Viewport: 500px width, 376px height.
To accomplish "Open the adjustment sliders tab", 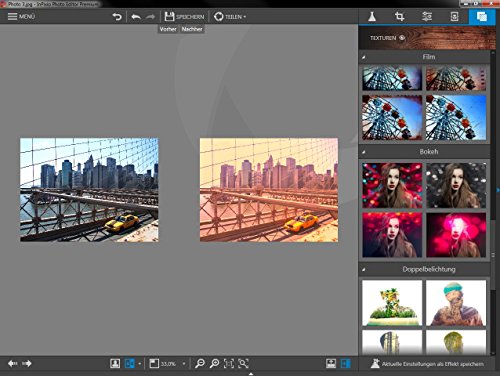I will [427, 16].
